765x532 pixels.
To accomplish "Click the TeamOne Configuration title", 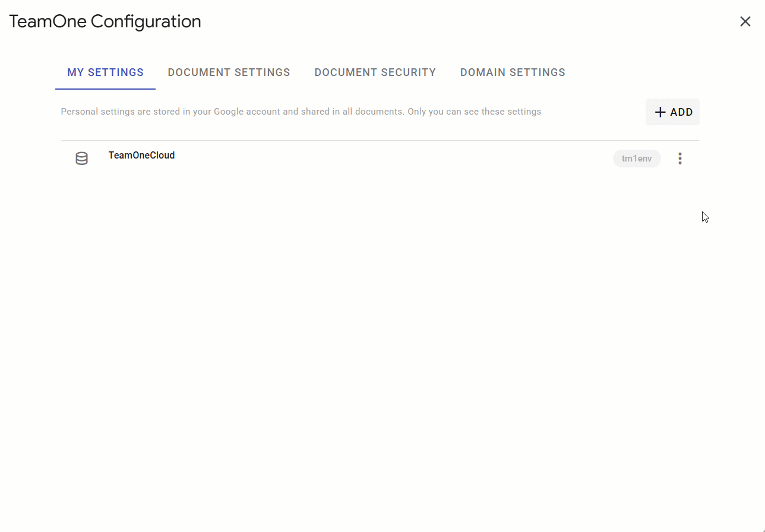I will pyautogui.click(x=105, y=21).
